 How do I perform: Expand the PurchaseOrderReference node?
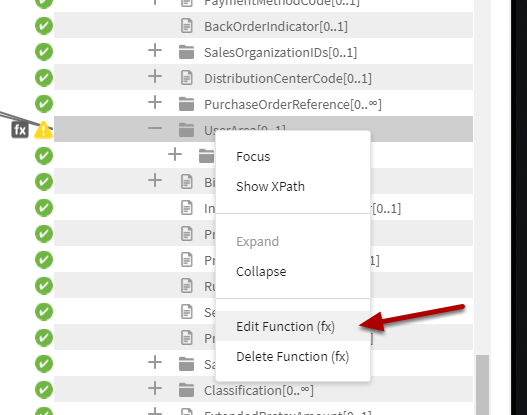pyautogui.click(x=155, y=102)
